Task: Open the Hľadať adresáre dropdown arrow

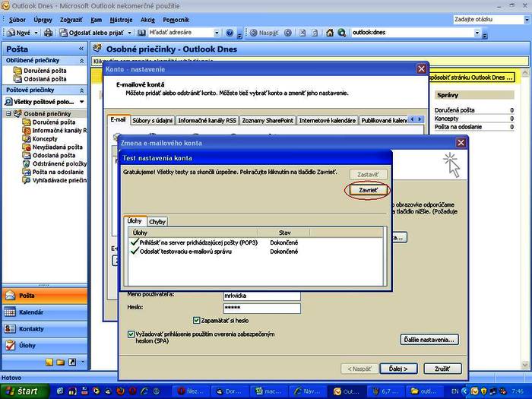Action: pos(217,33)
